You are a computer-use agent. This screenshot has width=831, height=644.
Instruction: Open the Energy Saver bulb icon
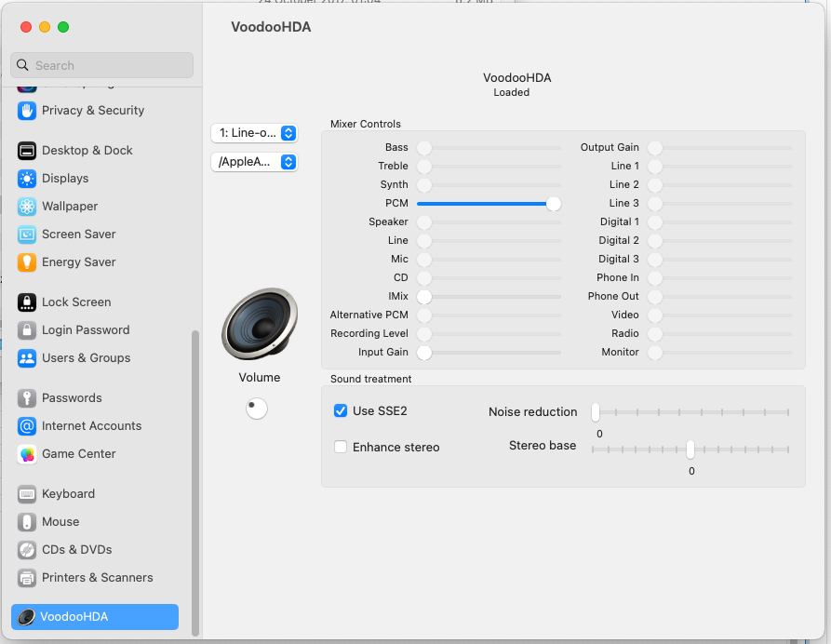[x=26, y=262]
